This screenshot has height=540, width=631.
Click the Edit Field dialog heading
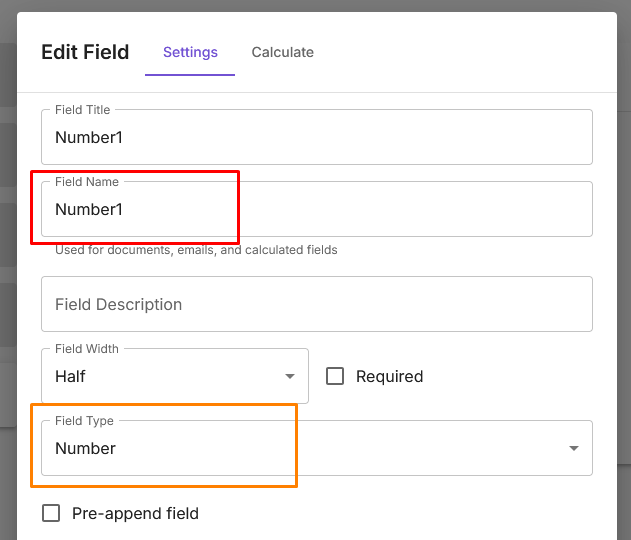click(85, 52)
